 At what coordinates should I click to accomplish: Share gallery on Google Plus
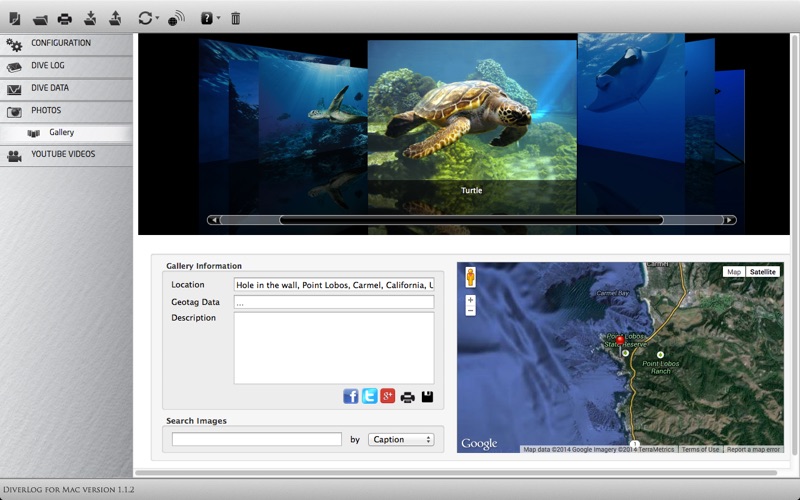(387, 396)
